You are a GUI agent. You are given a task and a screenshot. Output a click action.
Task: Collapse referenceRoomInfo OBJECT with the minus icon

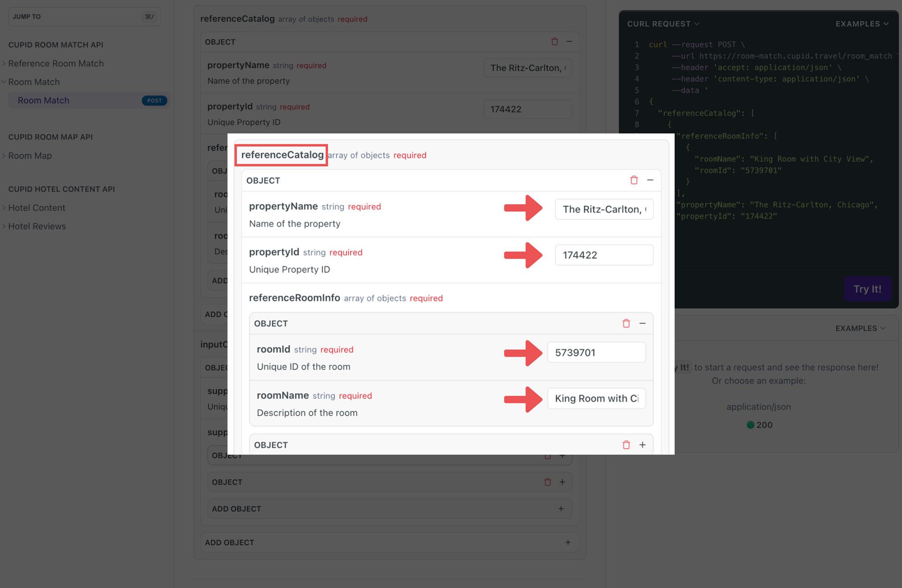(642, 323)
